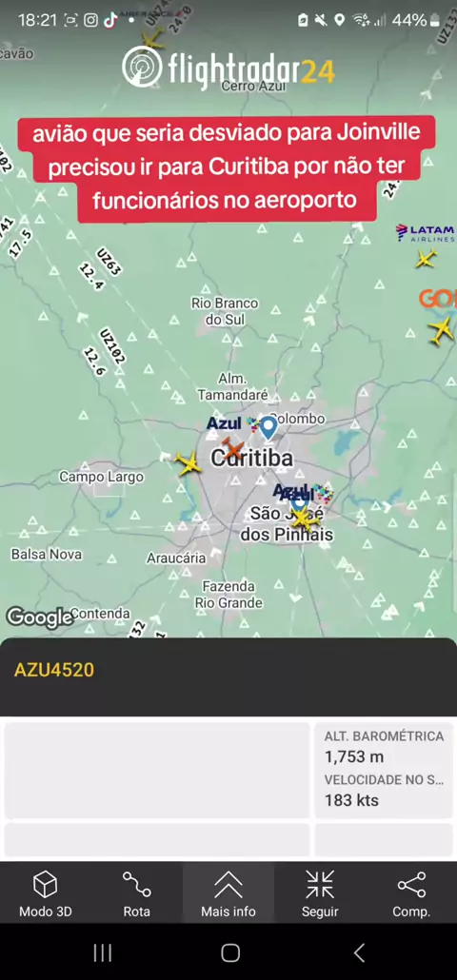
Task: Show flight route with Rota
Action: click(x=136, y=892)
